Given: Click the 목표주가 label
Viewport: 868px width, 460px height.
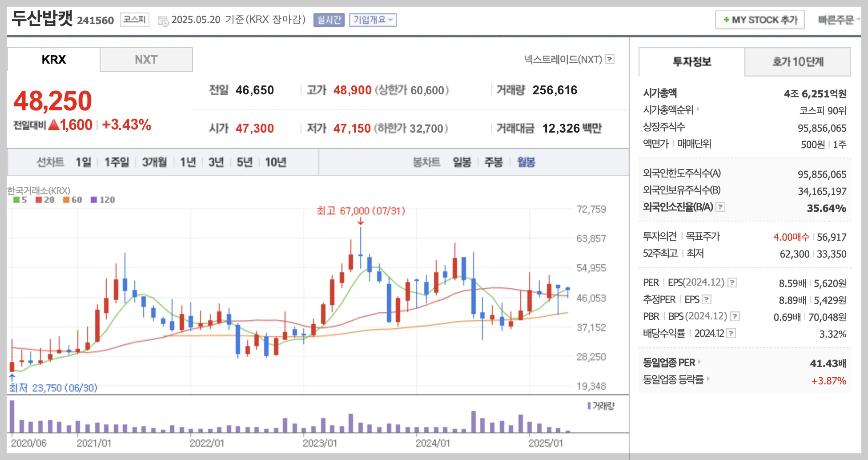Looking at the screenshot, I should coord(703,236).
